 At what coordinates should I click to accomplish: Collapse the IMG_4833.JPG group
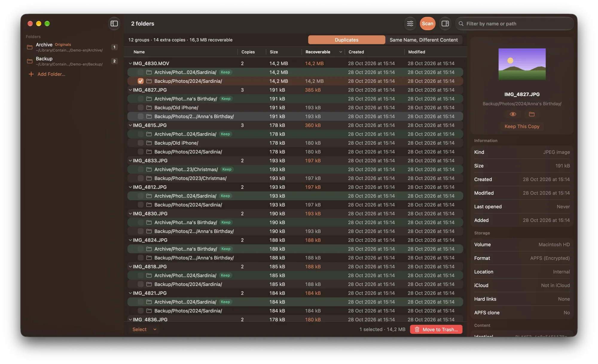130,160
